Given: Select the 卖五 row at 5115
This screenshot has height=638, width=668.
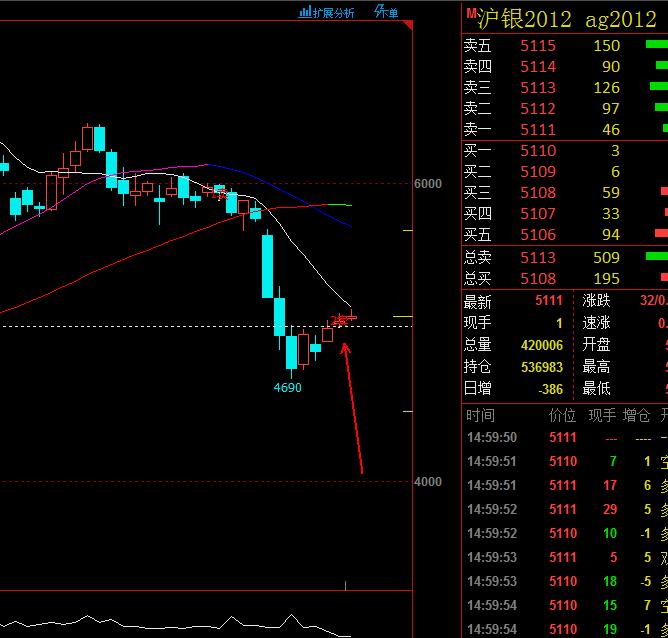Looking at the screenshot, I should point(565,46).
